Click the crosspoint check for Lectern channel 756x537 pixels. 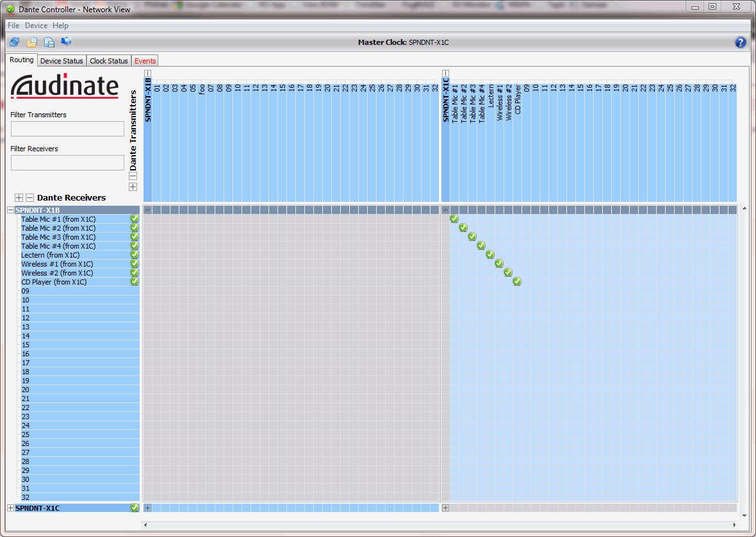490,254
